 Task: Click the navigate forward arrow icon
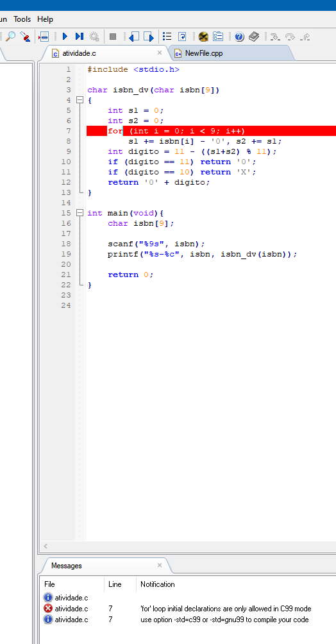tap(148, 37)
